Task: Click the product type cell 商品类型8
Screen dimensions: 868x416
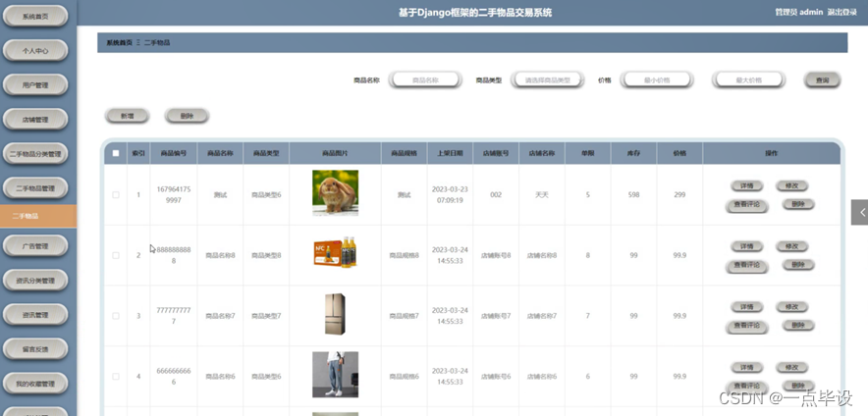Action: [x=266, y=255]
